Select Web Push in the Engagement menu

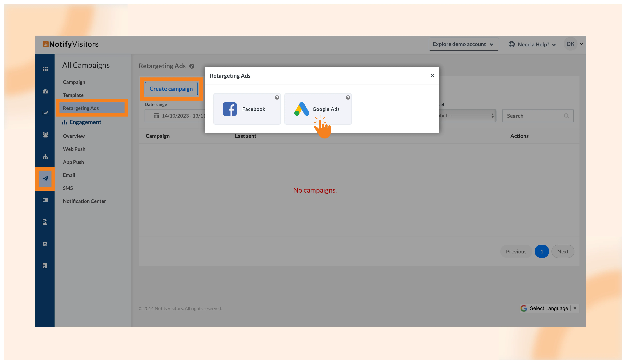pyautogui.click(x=74, y=149)
